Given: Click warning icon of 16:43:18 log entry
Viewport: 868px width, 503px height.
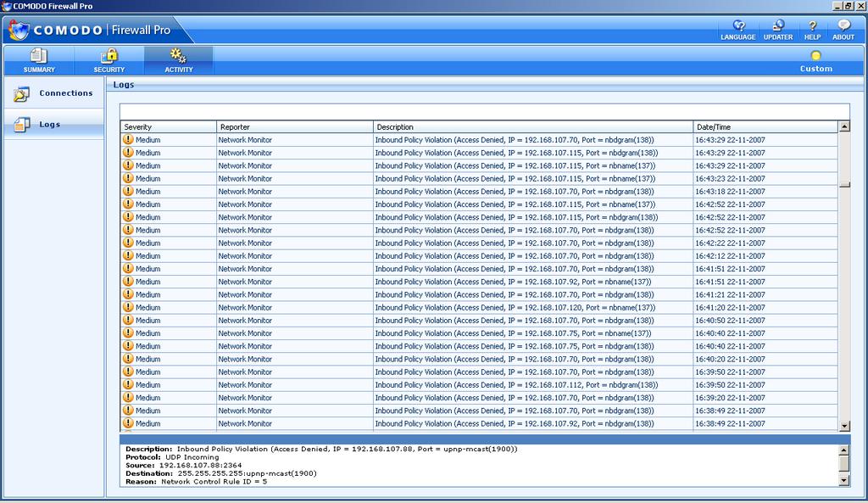Looking at the screenshot, I should click(x=128, y=191).
